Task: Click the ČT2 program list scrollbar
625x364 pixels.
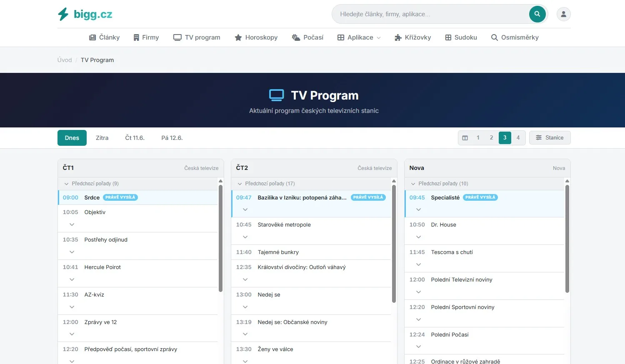Action: coord(394,244)
